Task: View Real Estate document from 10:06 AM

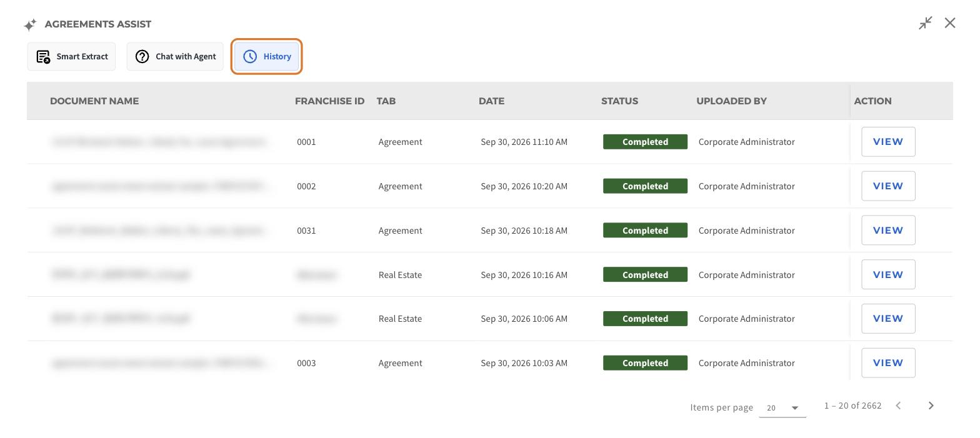Action: coord(888,319)
